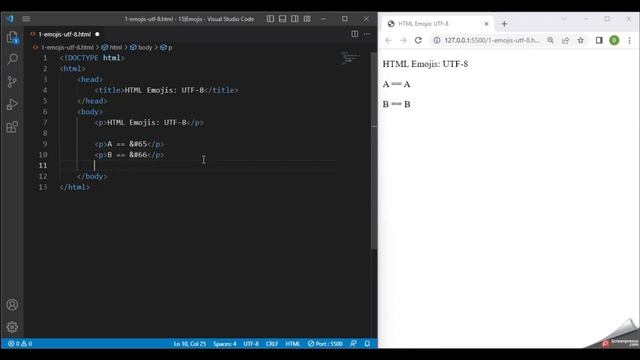Open the Search view in activity bar
The width and height of the screenshot is (640, 360).
tap(12, 59)
